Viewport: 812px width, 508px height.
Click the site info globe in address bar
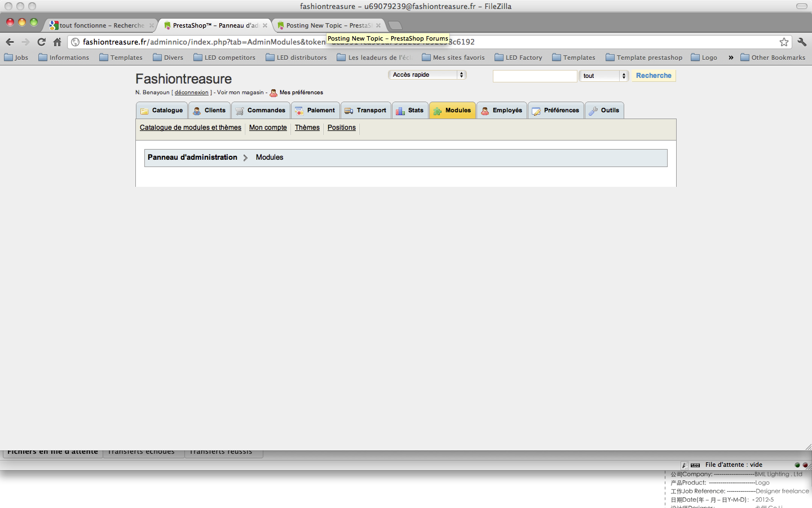click(x=76, y=42)
